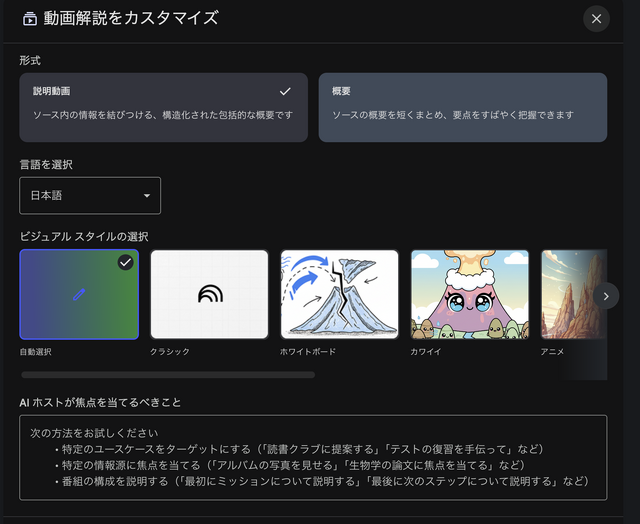640x524 pixels.
Task: Show more styles with the right chevron
Action: point(605,295)
